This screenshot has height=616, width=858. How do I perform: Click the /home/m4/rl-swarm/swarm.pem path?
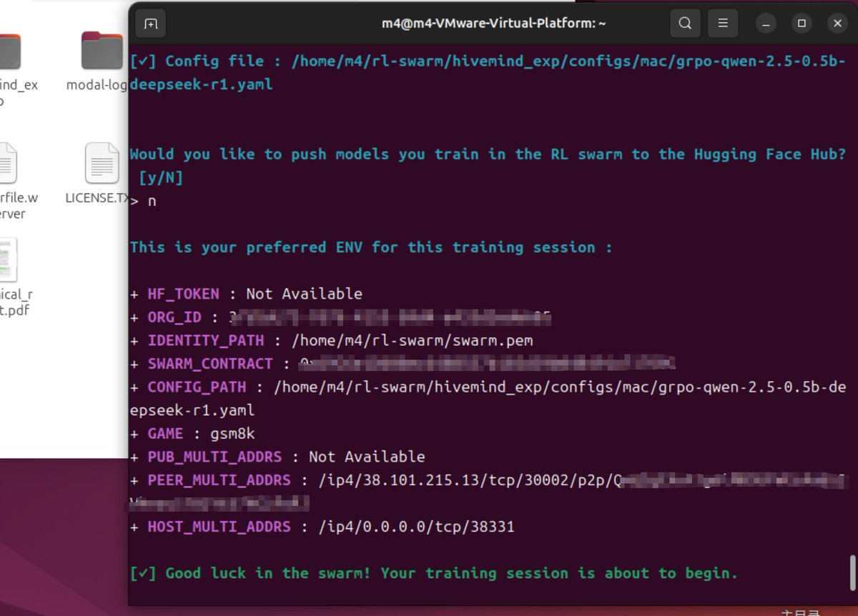[x=412, y=340]
